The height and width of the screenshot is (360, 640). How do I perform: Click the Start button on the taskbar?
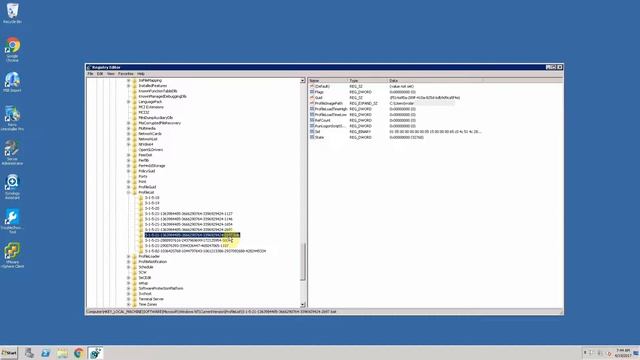tap(9, 353)
